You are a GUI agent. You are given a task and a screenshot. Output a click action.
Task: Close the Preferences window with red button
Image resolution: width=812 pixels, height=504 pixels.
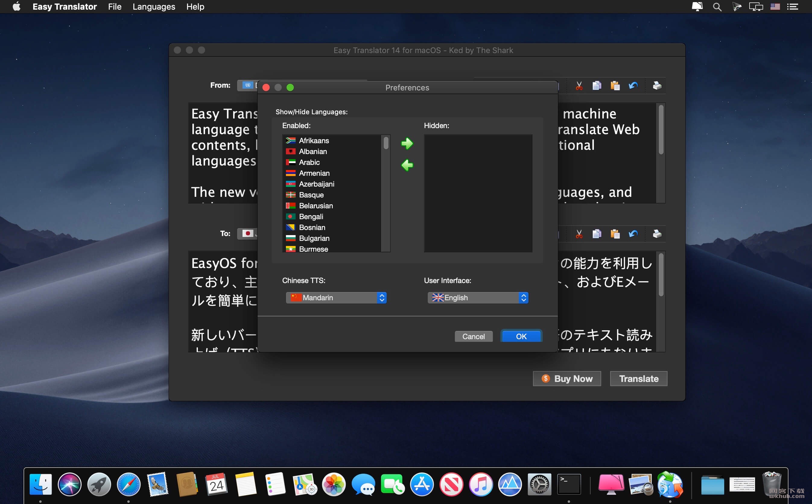[x=266, y=87]
